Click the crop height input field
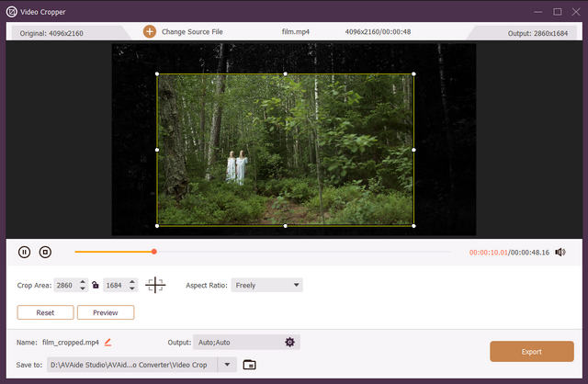Screen dimensions: 588x384 pyautogui.click(x=115, y=286)
